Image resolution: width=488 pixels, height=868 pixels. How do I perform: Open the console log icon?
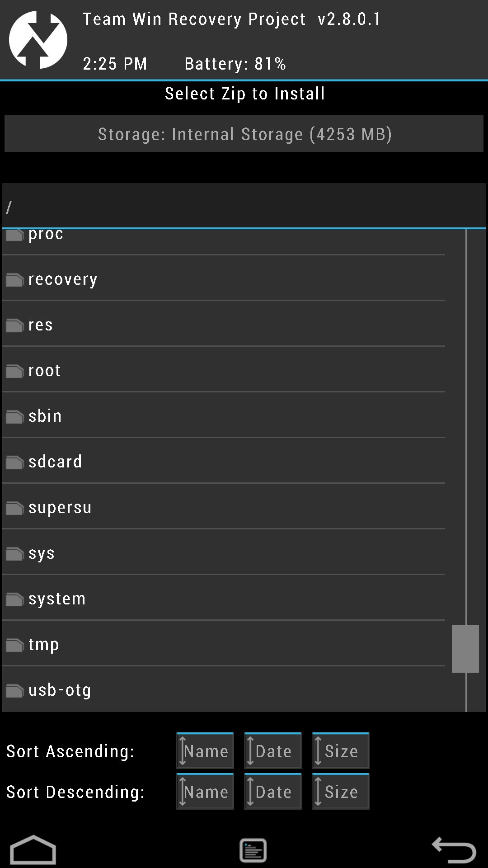(253, 850)
